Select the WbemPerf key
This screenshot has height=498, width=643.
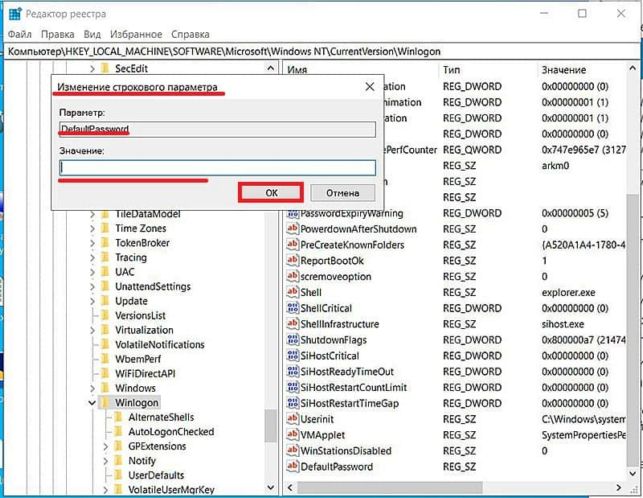(x=138, y=359)
